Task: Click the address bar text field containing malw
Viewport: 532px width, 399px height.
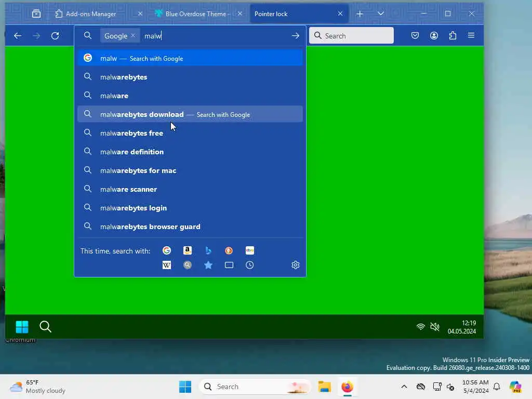Action: point(216,36)
